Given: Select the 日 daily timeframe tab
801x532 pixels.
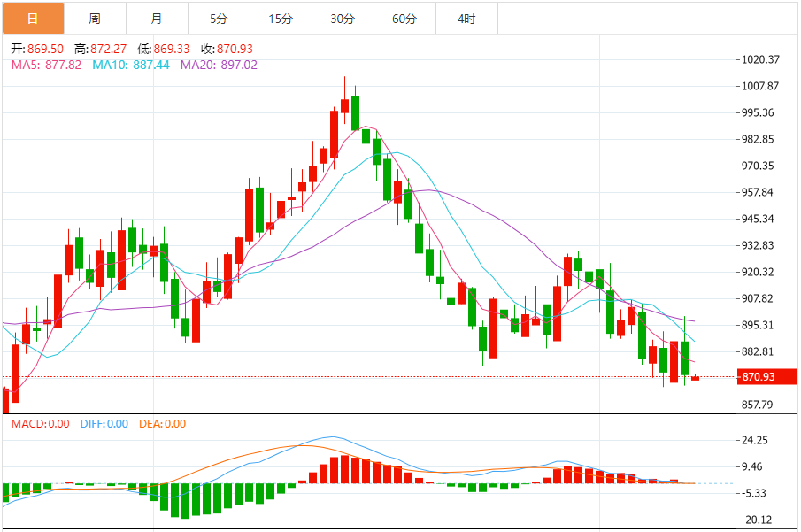Looking at the screenshot, I should point(34,19).
